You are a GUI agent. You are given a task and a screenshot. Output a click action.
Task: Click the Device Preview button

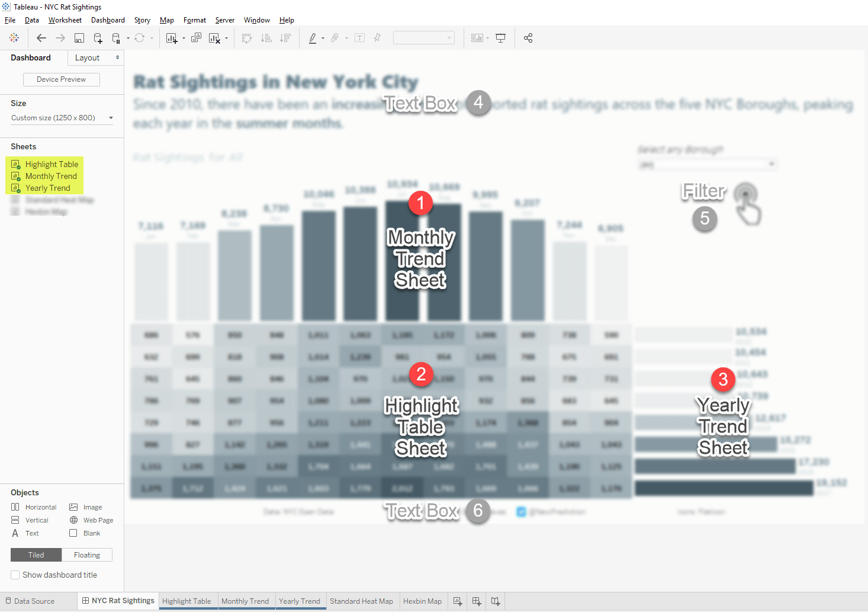click(x=61, y=79)
